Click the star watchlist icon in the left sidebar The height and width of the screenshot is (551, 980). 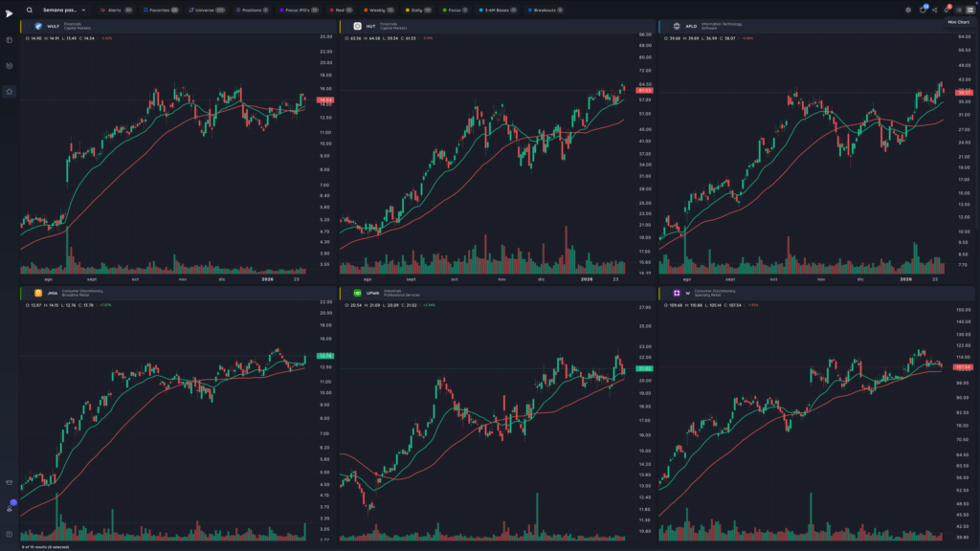pyautogui.click(x=10, y=92)
